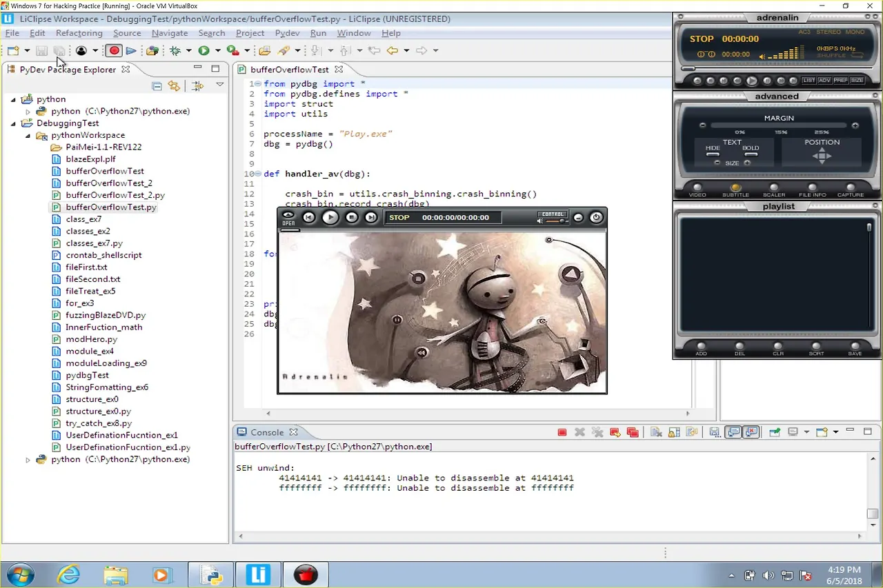Click the Debug bug icon in the toolbar
The height and width of the screenshot is (588, 883).
click(x=175, y=50)
